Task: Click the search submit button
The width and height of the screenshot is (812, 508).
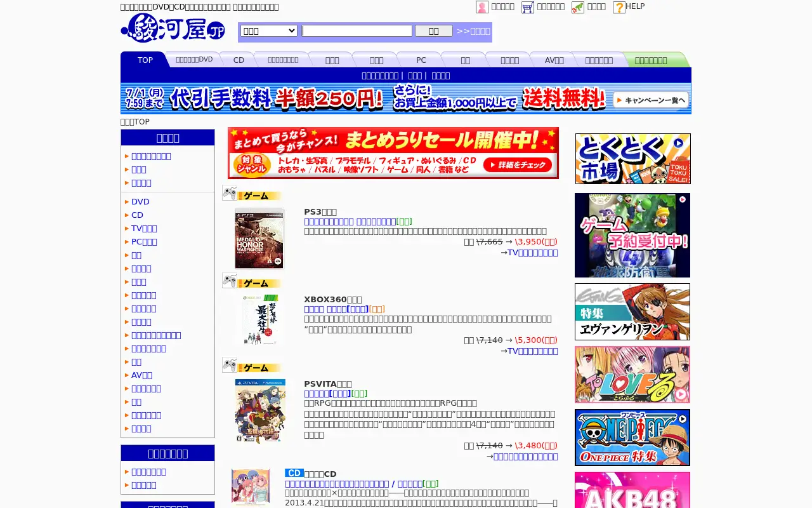Action: pyautogui.click(x=434, y=30)
